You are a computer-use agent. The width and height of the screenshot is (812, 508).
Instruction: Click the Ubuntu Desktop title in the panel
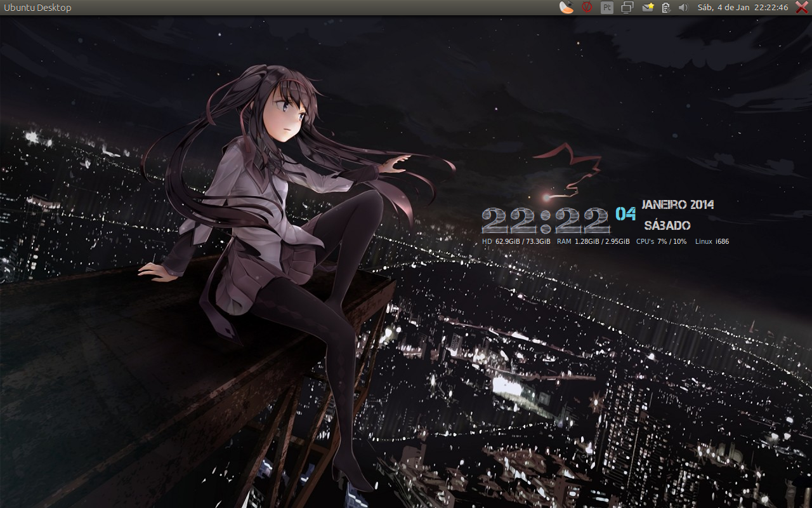[37, 8]
